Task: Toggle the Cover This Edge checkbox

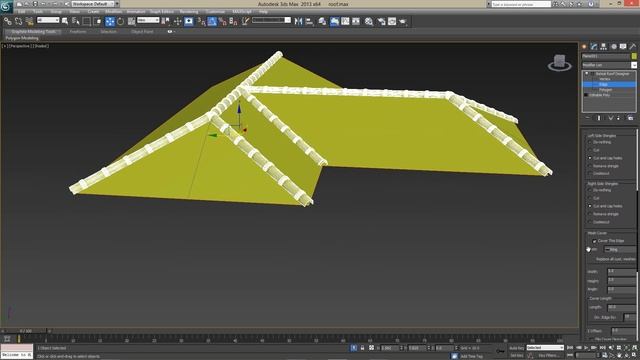Action: (x=594, y=241)
